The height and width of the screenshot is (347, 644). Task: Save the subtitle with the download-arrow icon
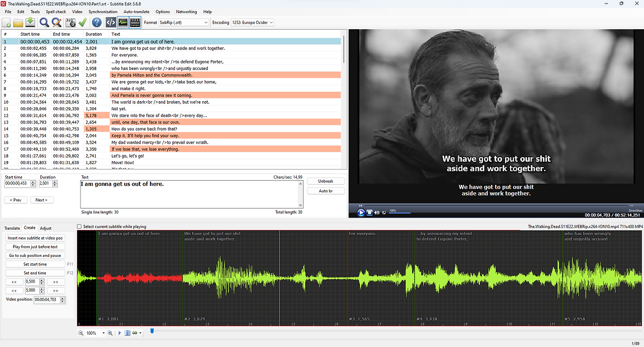(30, 23)
